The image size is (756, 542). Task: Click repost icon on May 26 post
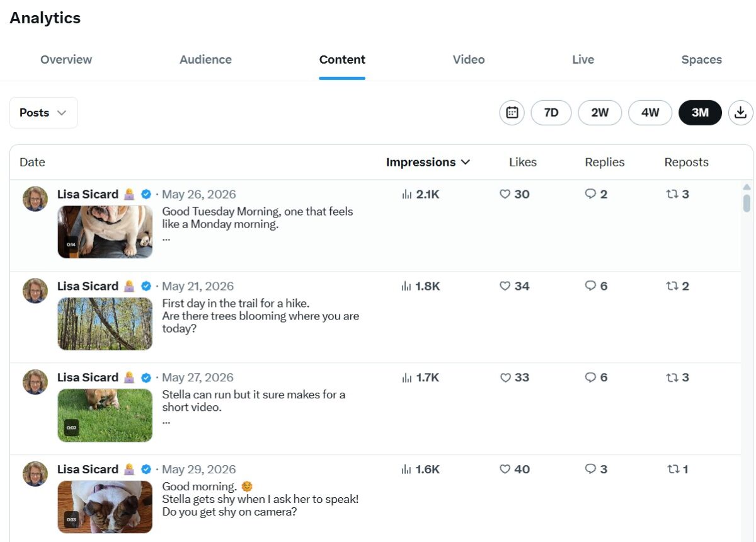[672, 195]
